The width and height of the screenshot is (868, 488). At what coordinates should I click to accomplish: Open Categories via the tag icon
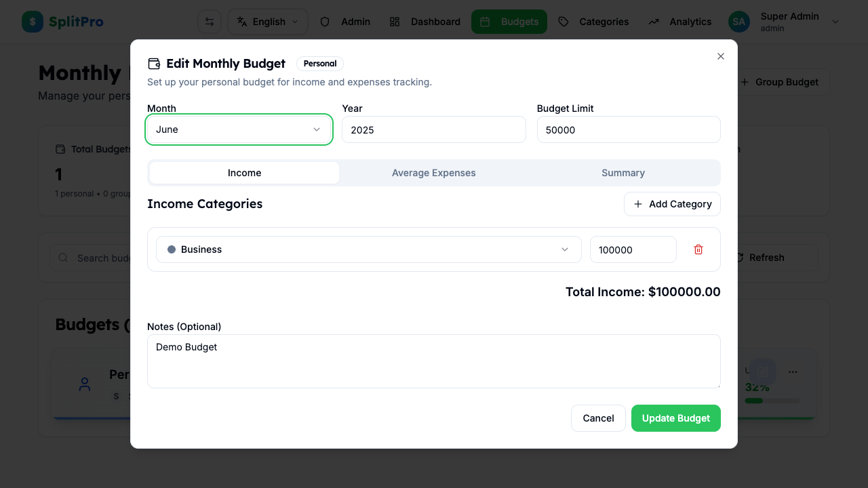pyautogui.click(x=564, y=22)
